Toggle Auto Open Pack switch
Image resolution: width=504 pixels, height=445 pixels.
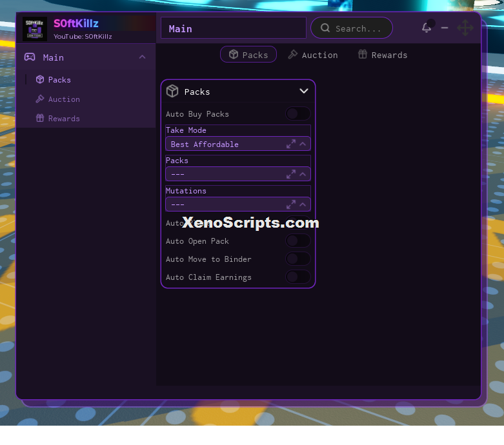click(x=298, y=241)
